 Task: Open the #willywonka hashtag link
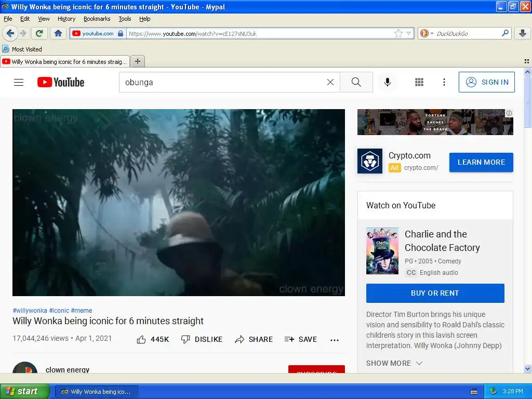pos(30,311)
